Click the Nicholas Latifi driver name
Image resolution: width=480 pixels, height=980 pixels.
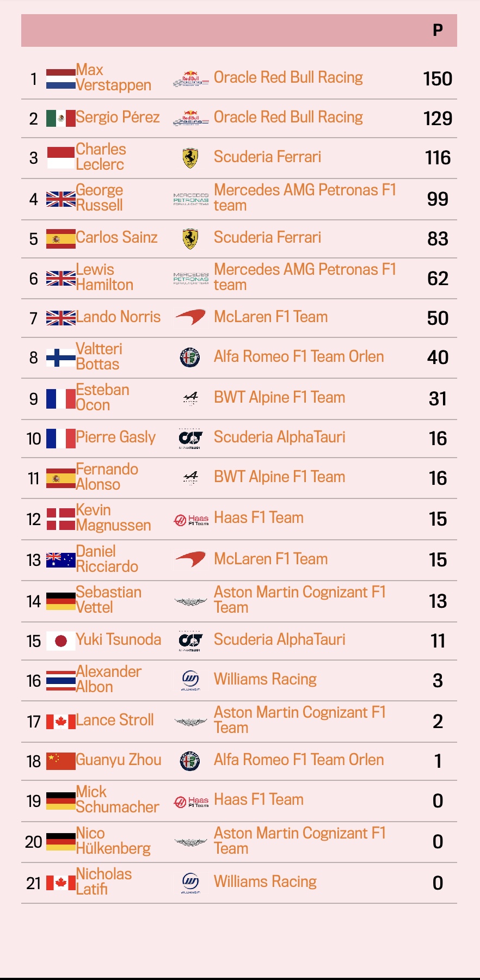(103, 882)
